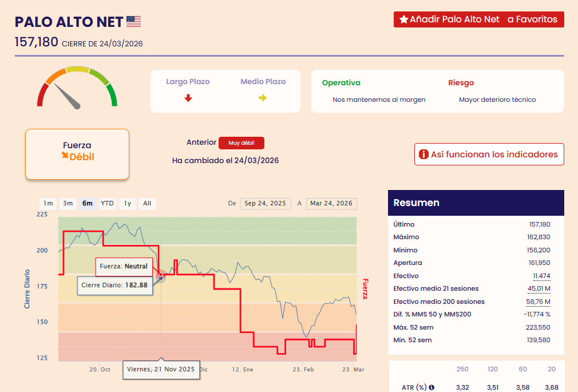Click the US flag icon beside Palo Alto Net
This screenshot has height=392, width=578.
(133, 21)
